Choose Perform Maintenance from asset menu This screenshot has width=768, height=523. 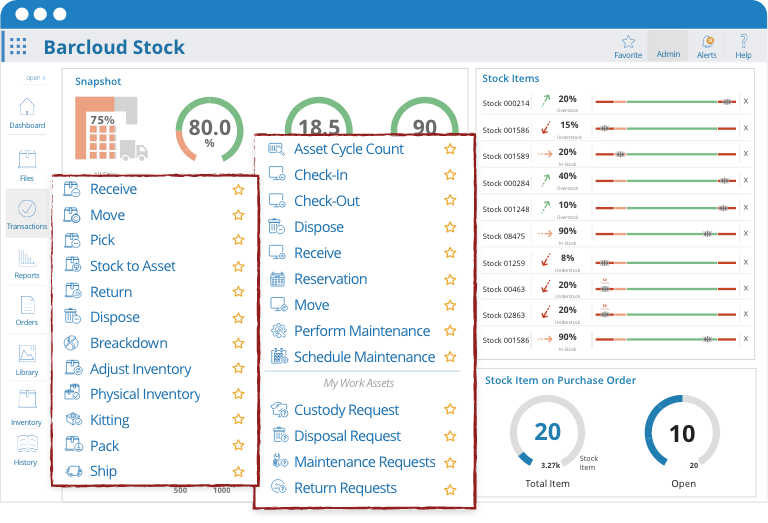point(361,331)
